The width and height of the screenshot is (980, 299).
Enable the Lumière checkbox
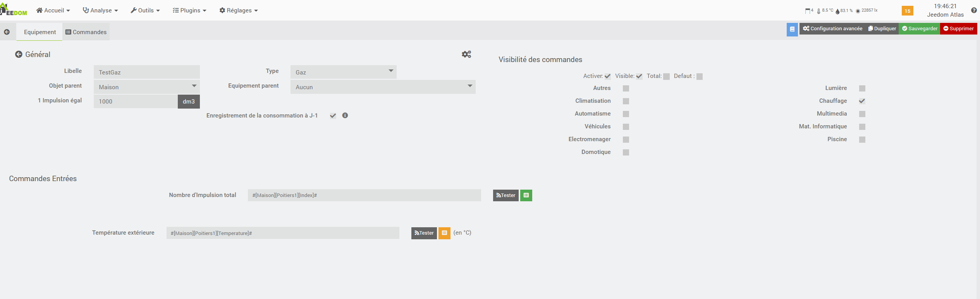click(x=862, y=88)
